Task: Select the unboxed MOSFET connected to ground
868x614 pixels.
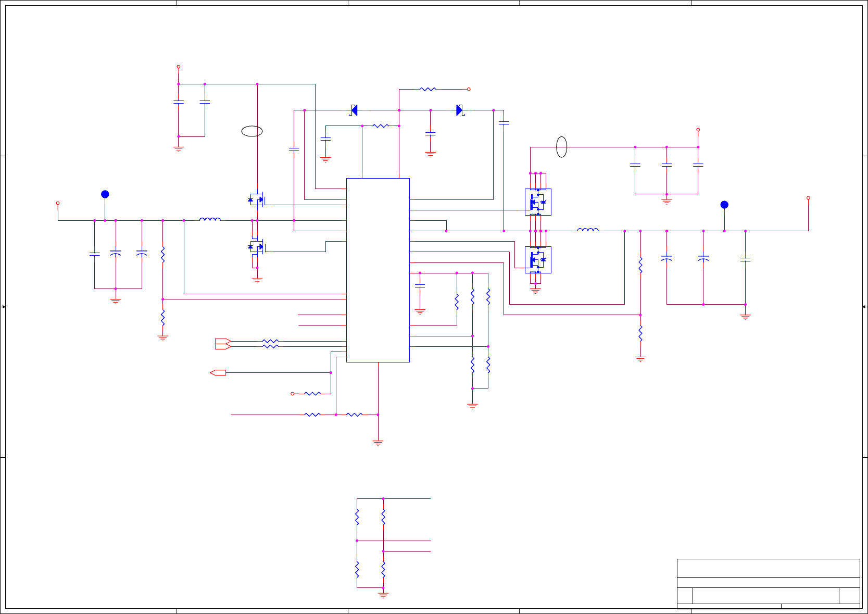Action: coord(257,247)
